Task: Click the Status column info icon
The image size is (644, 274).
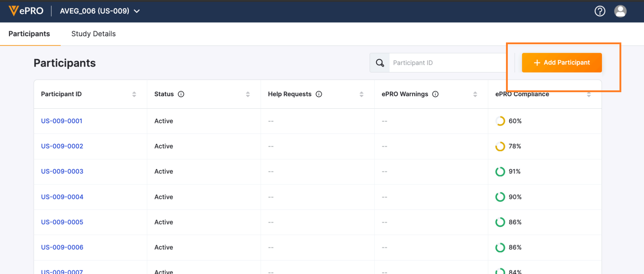Action: [181, 94]
